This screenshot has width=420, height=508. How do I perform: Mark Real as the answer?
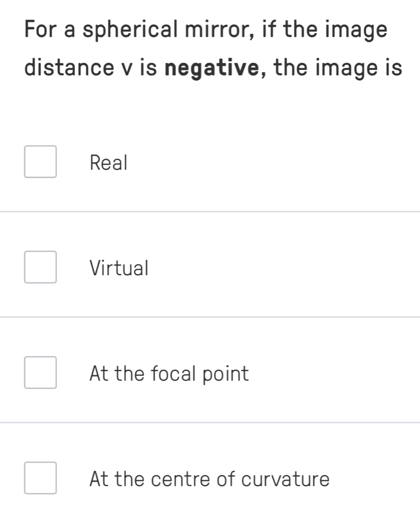(x=40, y=162)
